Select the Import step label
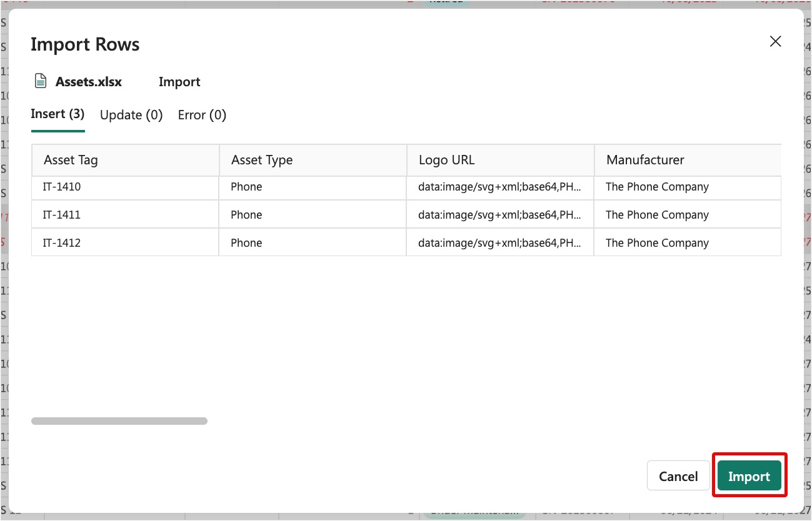Viewport: 812px width, 521px height. (x=179, y=82)
